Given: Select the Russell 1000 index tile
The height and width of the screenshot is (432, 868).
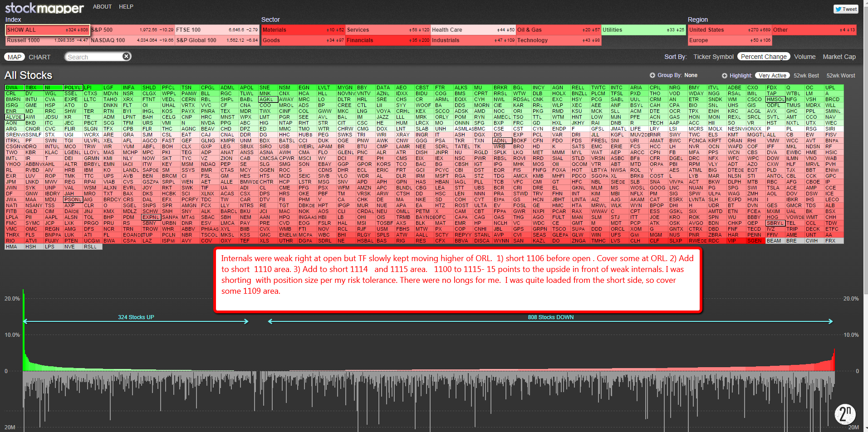Looking at the screenshot, I should (48, 40).
